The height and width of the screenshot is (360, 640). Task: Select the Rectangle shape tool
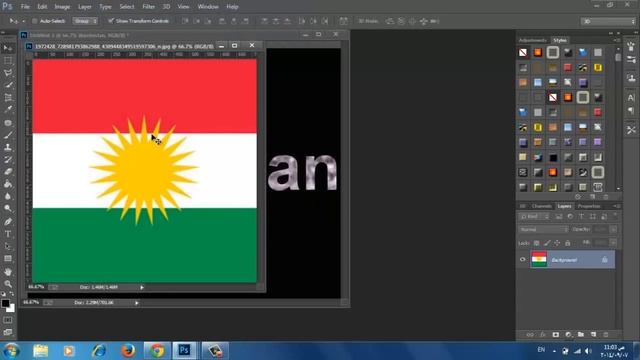8,258
